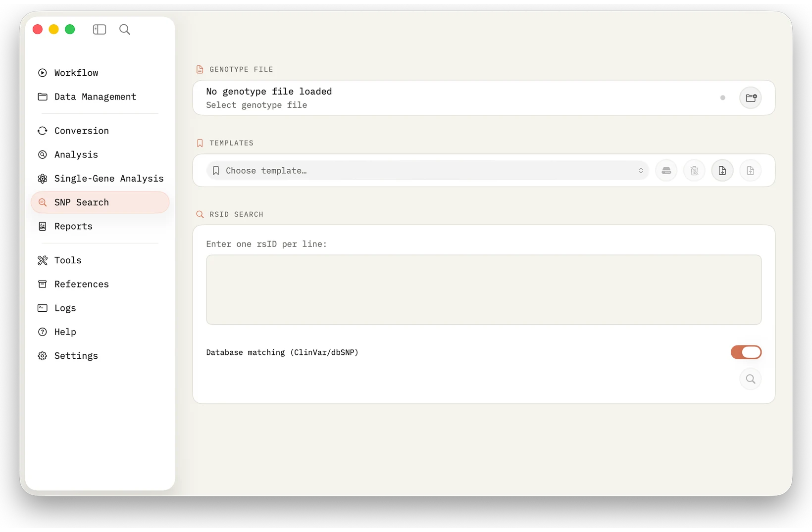Expand the Choose template dropdown

point(428,171)
